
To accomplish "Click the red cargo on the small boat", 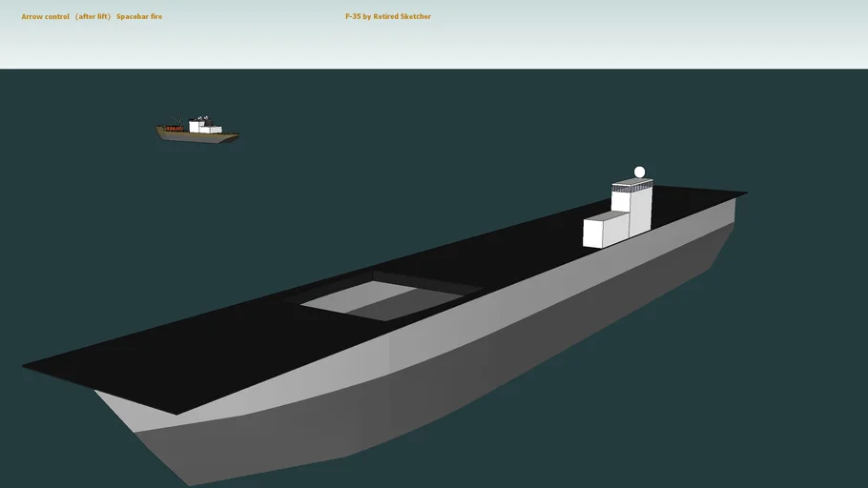I will pyautogui.click(x=173, y=129).
